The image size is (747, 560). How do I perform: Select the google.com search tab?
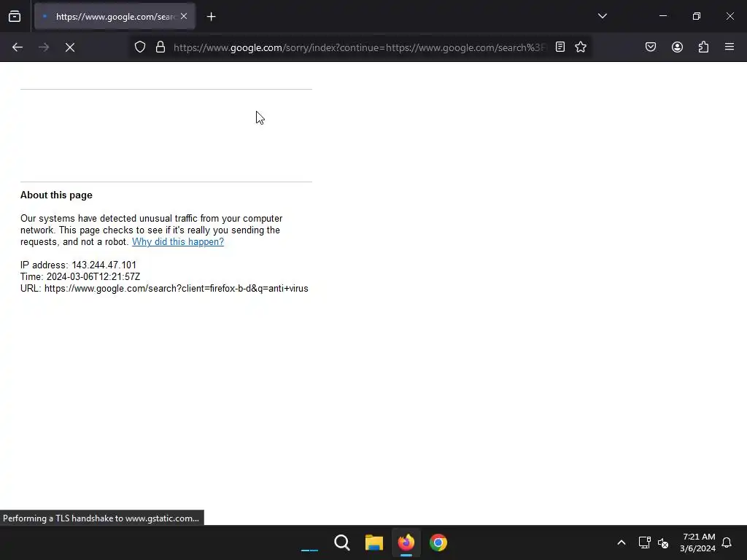pyautogui.click(x=115, y=17)
